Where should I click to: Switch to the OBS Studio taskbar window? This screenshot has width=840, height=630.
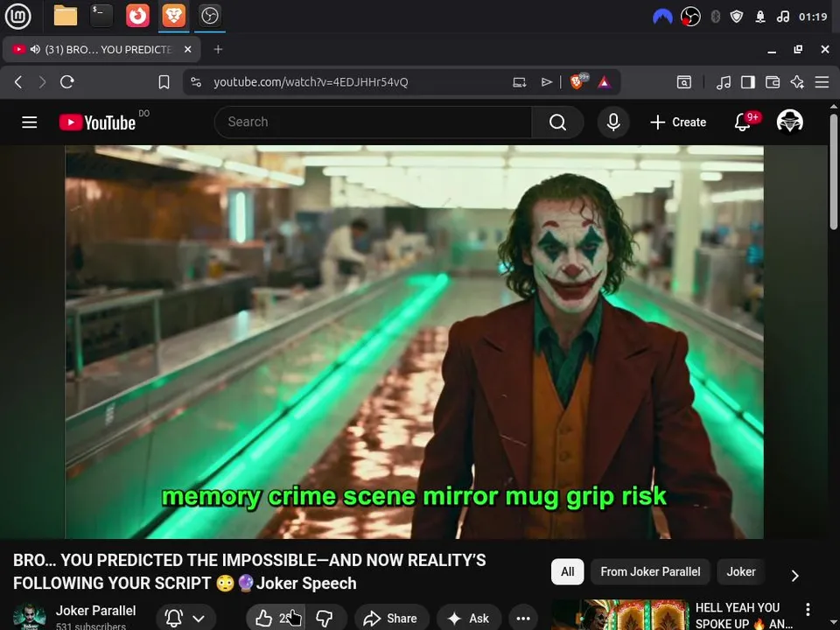(x=209, y=16)
